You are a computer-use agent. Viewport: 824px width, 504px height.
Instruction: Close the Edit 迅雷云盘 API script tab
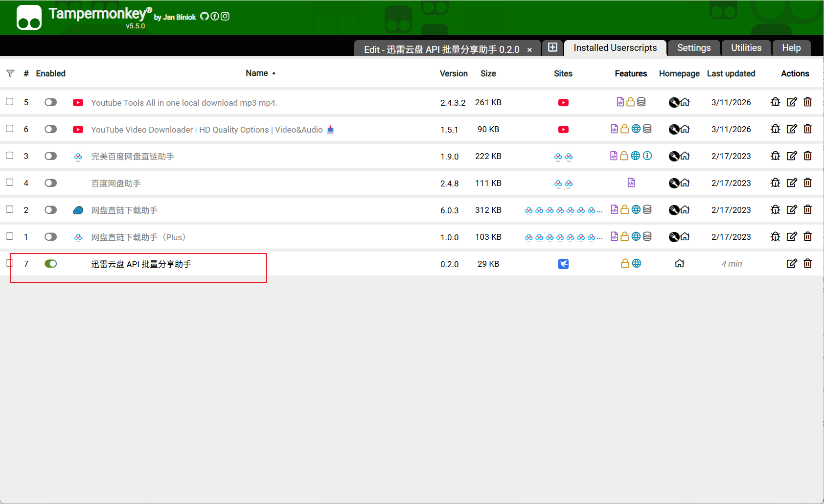pos(529,50)
